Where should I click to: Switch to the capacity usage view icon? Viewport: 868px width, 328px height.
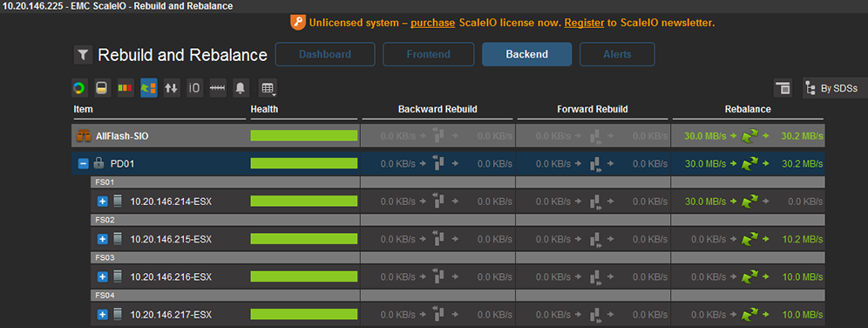103,87
